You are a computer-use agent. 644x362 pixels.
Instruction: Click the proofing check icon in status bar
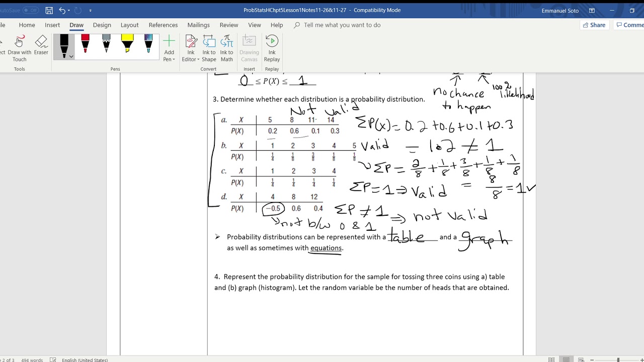click(53, 359)
